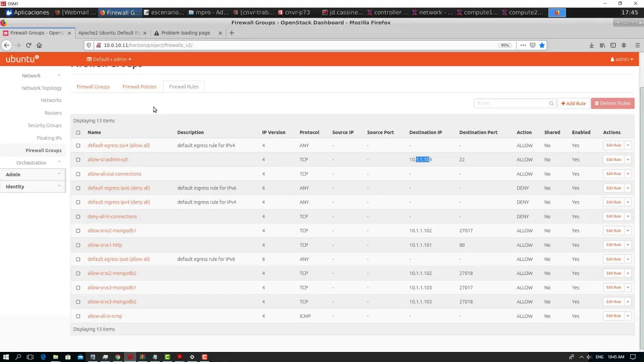This screenshot has height=362, width=644.
Task: Open the Default • admin project dropdown
Action: click(x=109, y=59)
